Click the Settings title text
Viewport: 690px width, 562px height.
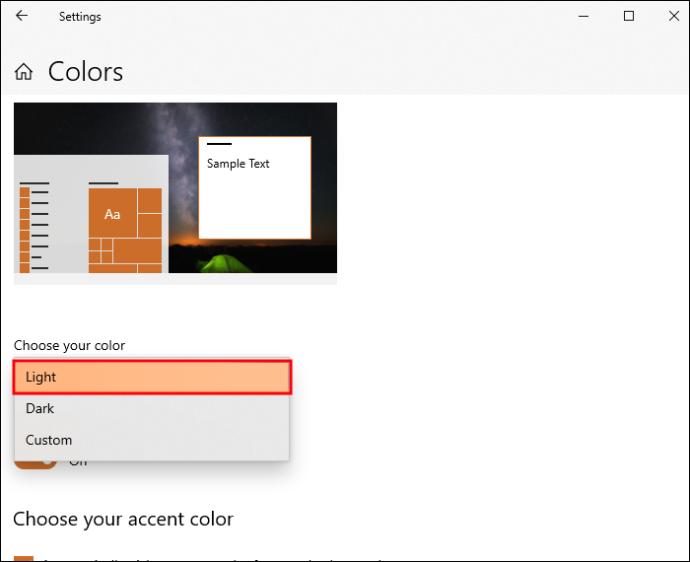pos(80,17)
